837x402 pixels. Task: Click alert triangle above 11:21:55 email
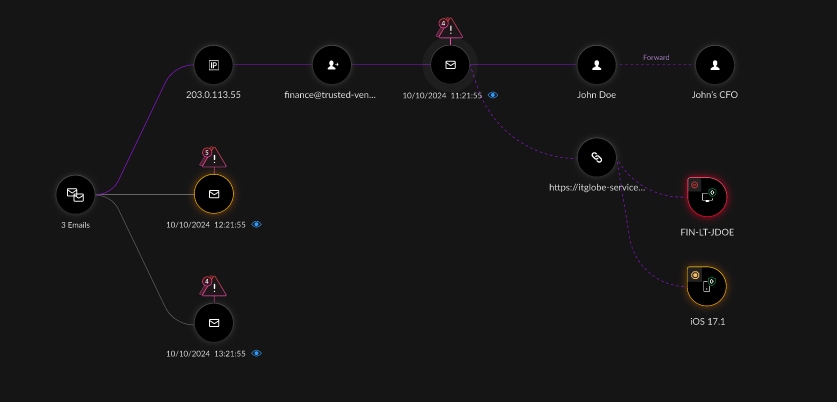pos(450,28)
